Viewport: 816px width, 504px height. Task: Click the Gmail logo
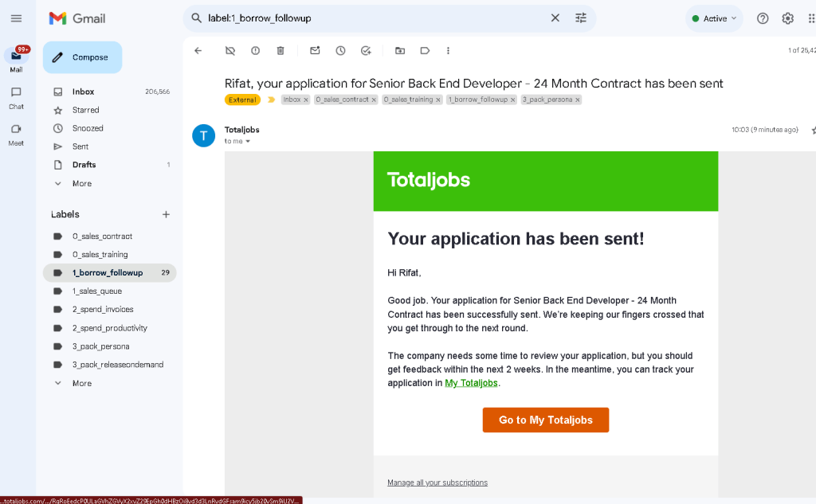pos(77,19)
